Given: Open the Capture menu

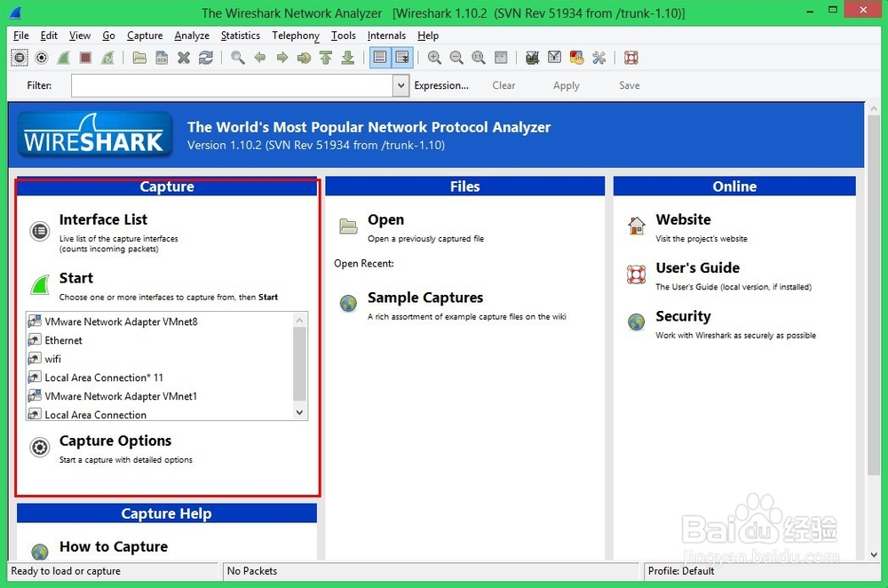Looking at the screenshot, I should (x=144, y=36).
